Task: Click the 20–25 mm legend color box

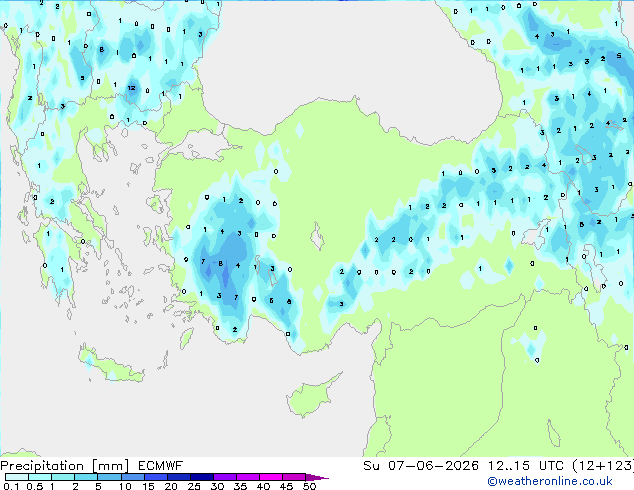Action: click(x=178, y=477)
